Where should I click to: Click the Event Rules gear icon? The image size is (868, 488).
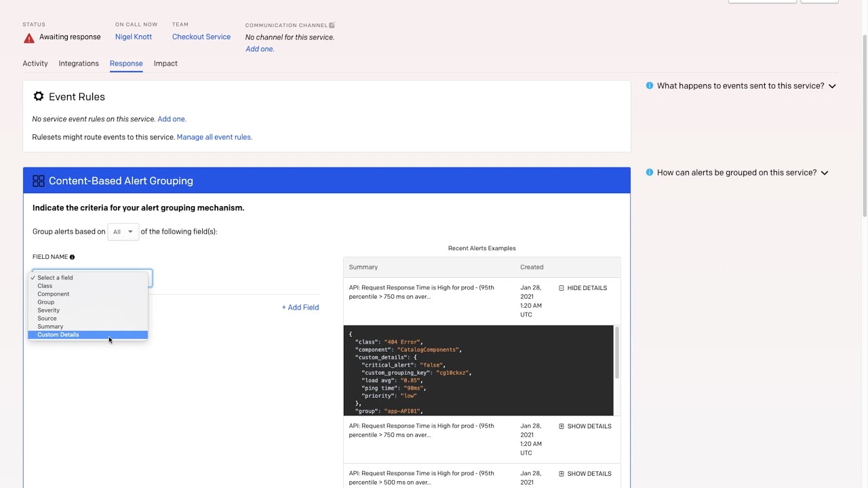39,97
